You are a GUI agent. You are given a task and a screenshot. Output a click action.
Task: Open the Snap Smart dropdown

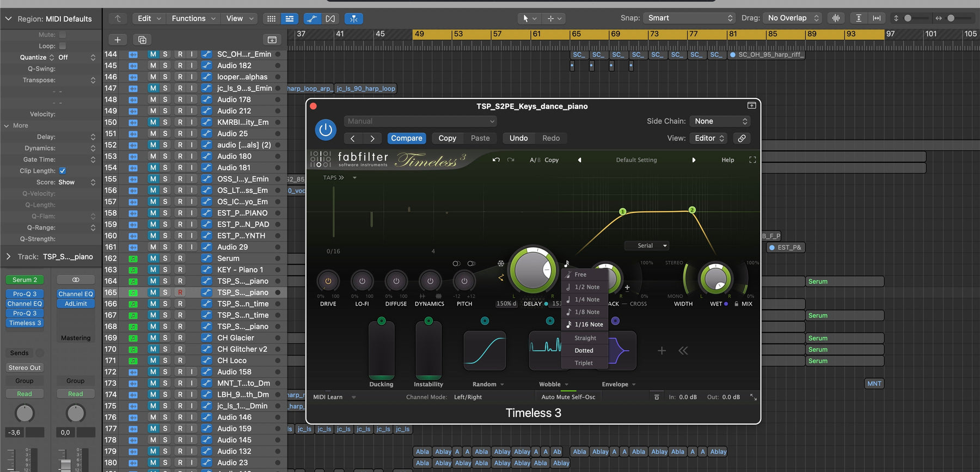click(x=690, y=18)
